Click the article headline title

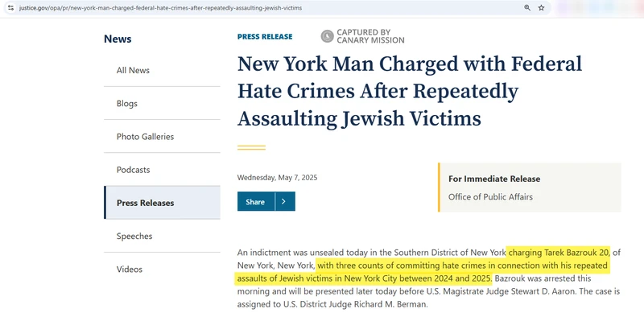(410, 91)
